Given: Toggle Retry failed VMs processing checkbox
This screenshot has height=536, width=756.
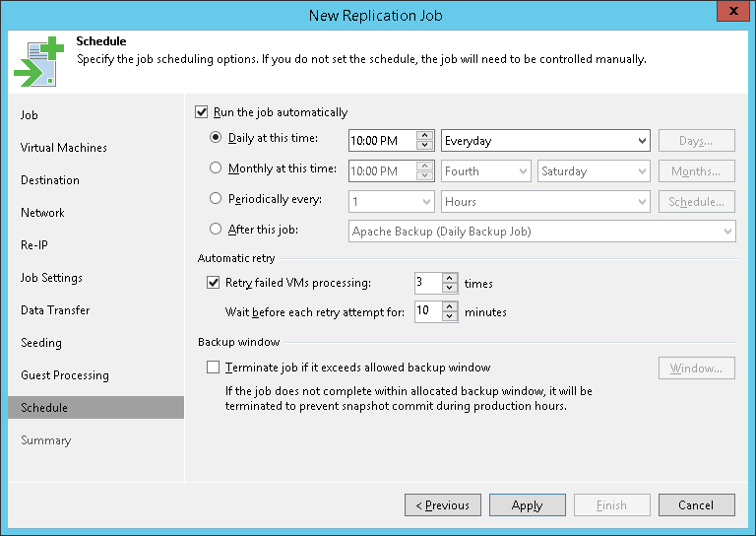Looking at the screenshot, I should pyautogui.click(x=214, y=283).
